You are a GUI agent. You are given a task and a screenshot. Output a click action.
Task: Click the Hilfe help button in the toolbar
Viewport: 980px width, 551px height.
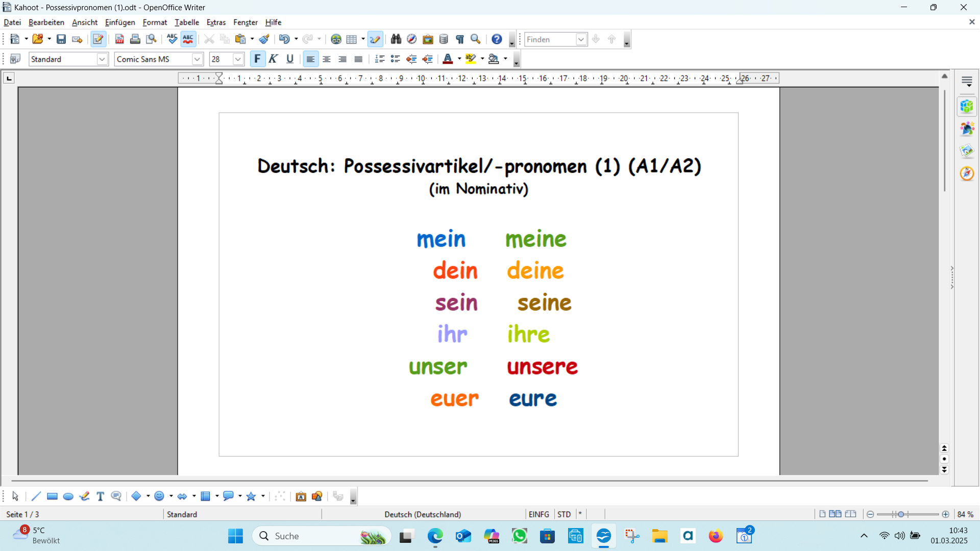496,39
